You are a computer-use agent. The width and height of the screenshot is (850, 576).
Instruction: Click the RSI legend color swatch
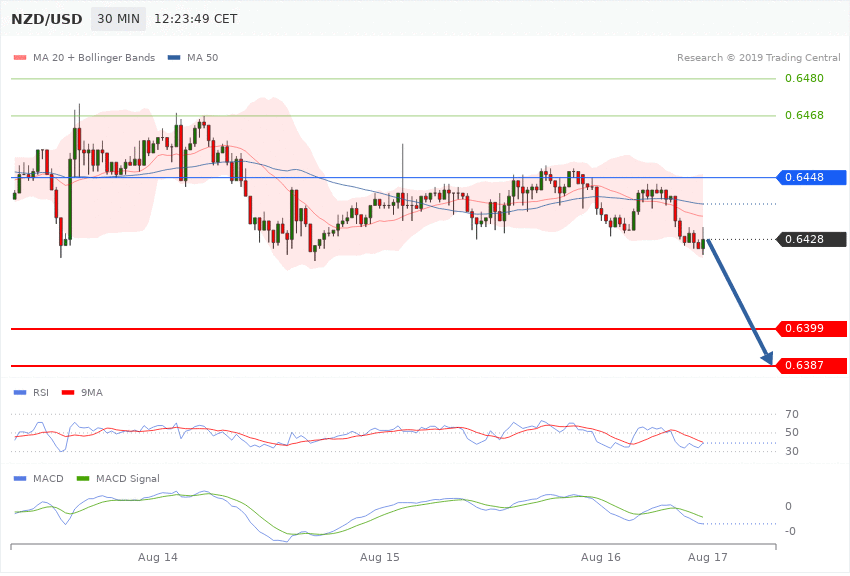pos(20,392)
